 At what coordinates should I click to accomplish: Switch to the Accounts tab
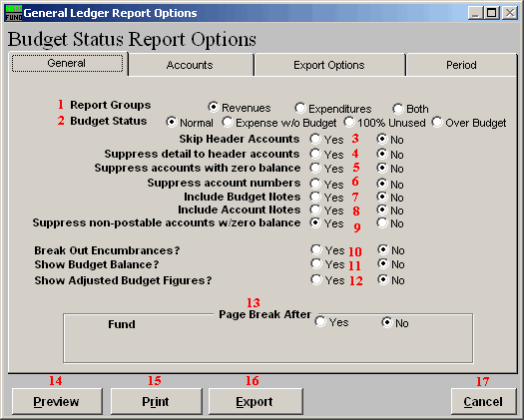191,65
